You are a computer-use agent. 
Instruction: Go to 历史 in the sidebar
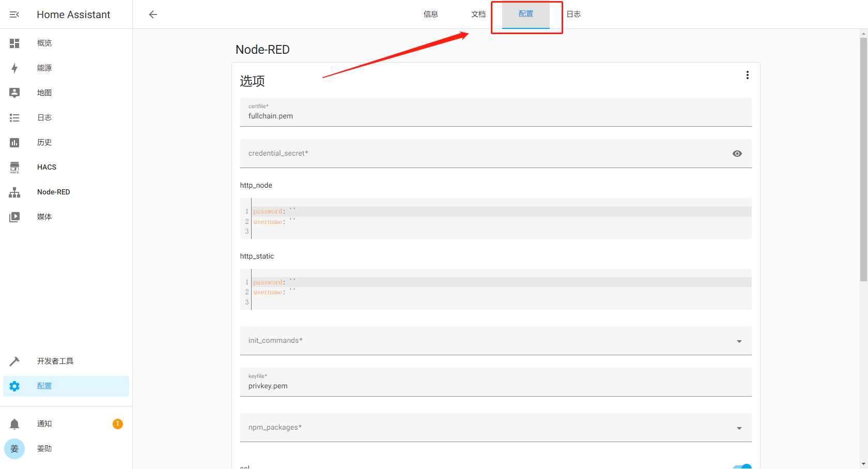[x=44, y=143]
